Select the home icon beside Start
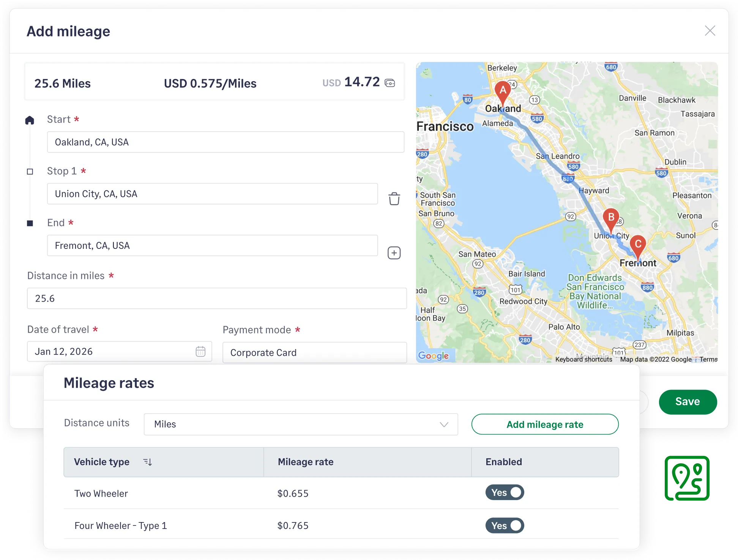Screen dimensions: 738x560 30,120
